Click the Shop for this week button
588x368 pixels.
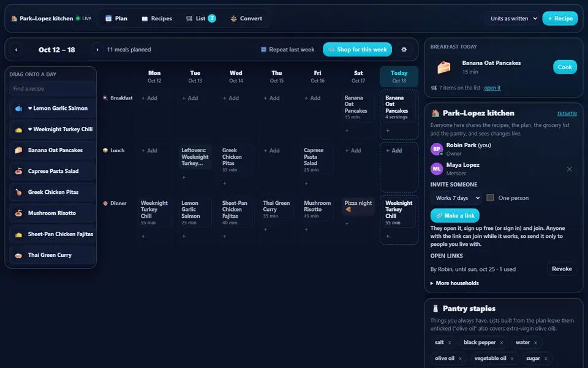(357, 50)
